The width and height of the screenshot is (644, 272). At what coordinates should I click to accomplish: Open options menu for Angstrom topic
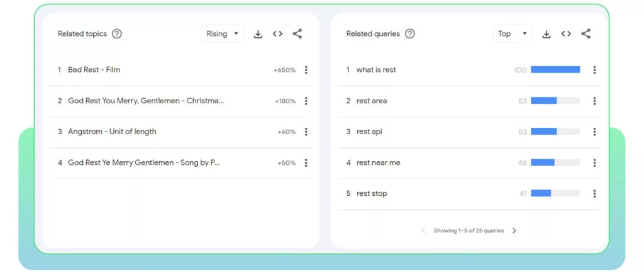(306, 132)
